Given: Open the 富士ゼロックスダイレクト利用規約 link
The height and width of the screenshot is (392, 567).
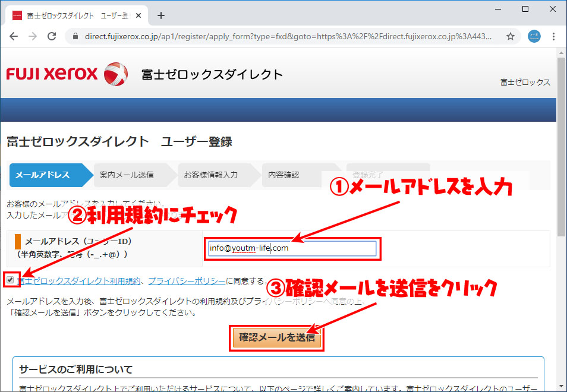Looking at the screenshot, I should click(x=79, y=281).
